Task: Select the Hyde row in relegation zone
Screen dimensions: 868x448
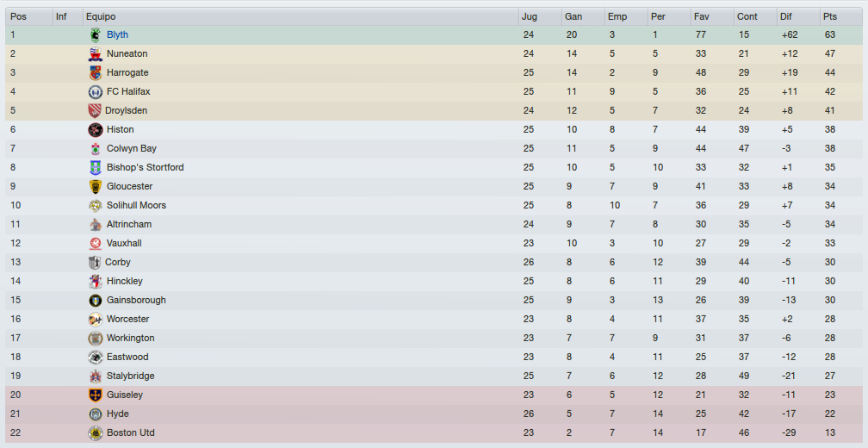Action: click(434, 414)
